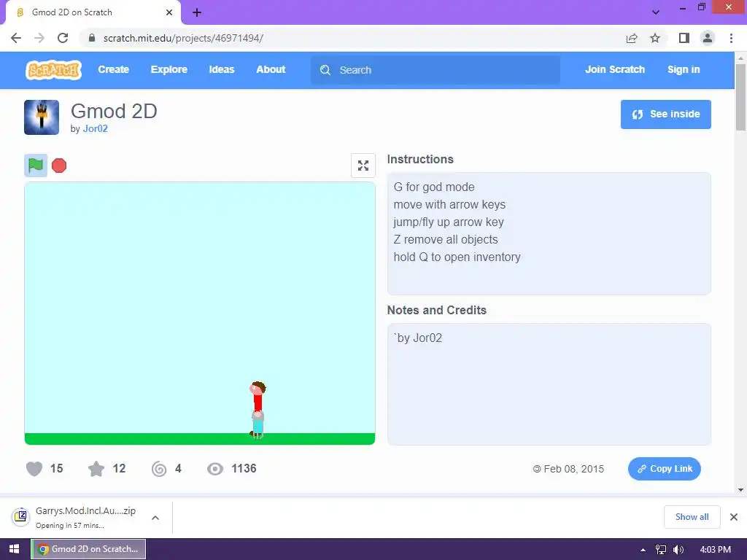Screen dimensions: 747x560
Task: Click the share page icon in address bar
Action: coord(632,38)
